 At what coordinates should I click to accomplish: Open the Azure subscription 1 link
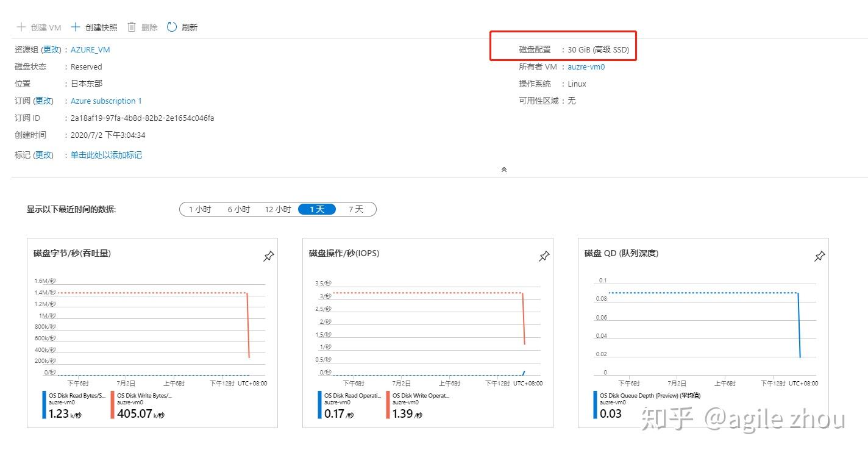[106, 101]
